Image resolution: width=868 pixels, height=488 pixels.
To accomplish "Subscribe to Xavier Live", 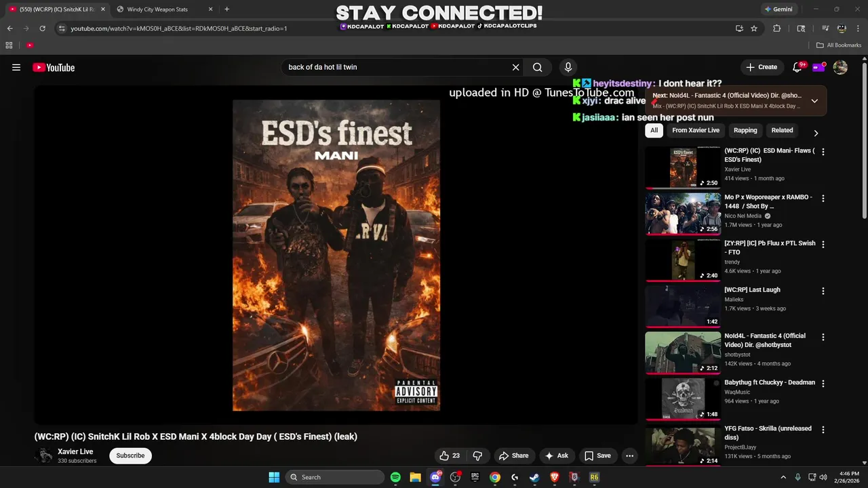I will [130, 455].
